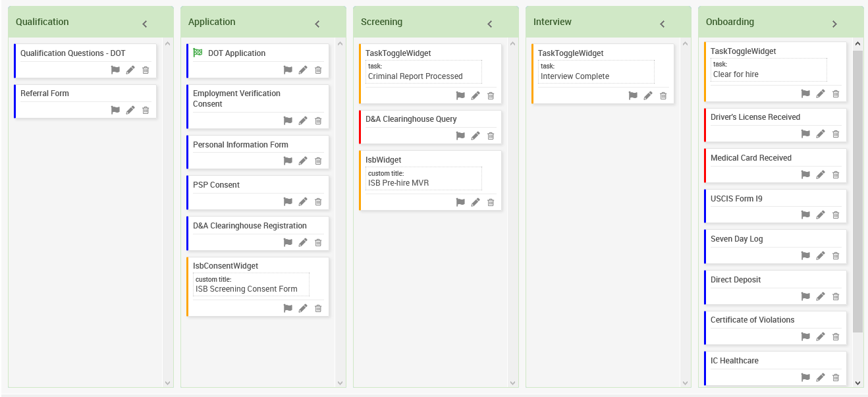Toggle flag on Medical Card Received

point(805,174)
